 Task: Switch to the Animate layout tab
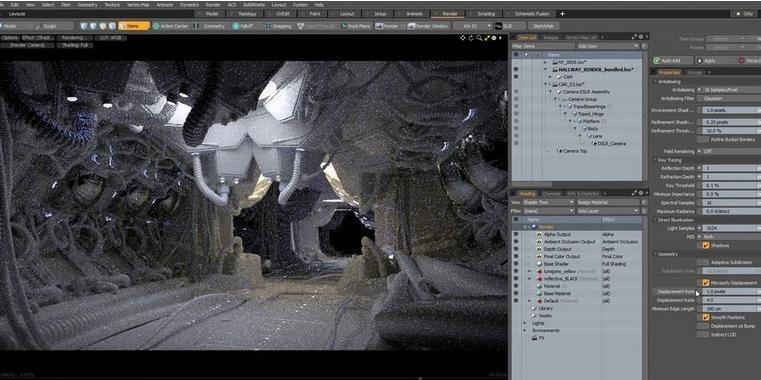pos(414,14)
